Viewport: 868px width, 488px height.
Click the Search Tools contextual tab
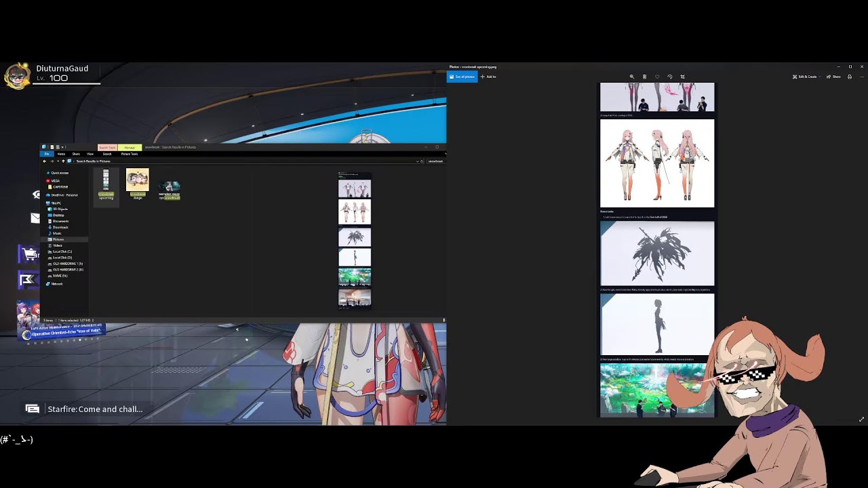coord(107,147)
